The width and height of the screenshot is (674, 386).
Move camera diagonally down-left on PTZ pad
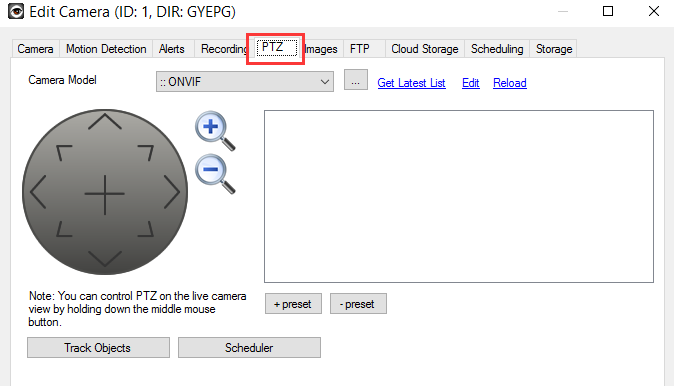click(x=64, y=229)
